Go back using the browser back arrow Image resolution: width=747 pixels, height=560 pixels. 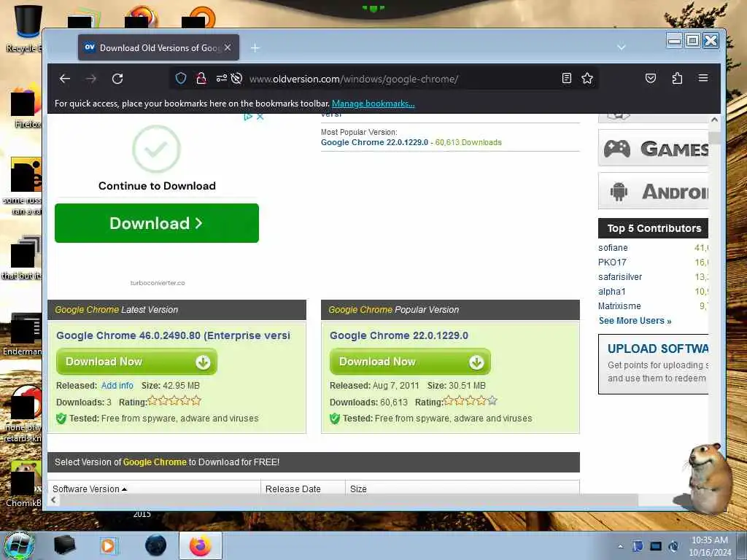tap(65, 79)
